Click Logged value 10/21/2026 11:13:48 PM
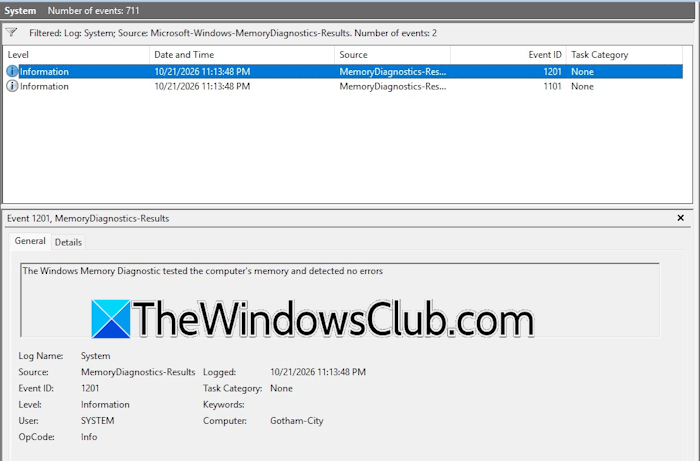Screen dimensions: 700x461 [x=318, y=372]
